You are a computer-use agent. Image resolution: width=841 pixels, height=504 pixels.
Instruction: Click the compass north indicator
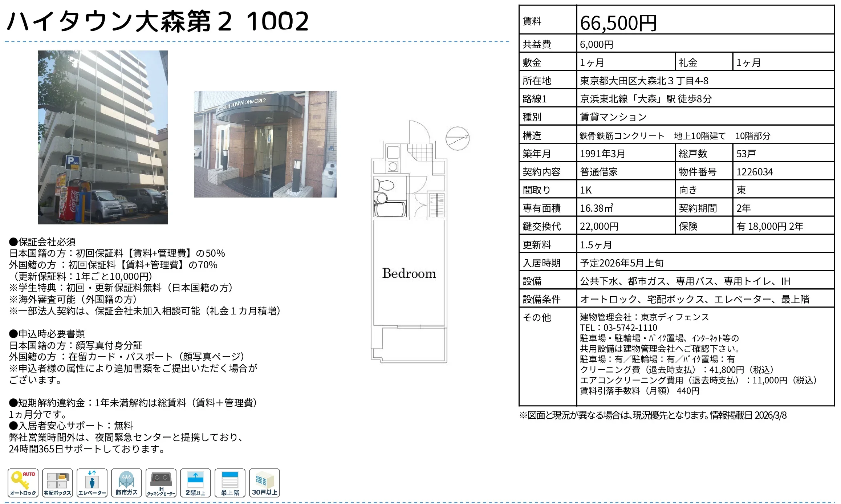457,138
